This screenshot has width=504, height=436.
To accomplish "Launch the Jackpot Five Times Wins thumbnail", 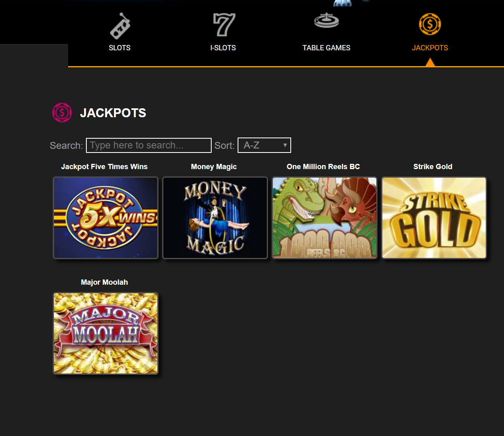I will [105, 218].
